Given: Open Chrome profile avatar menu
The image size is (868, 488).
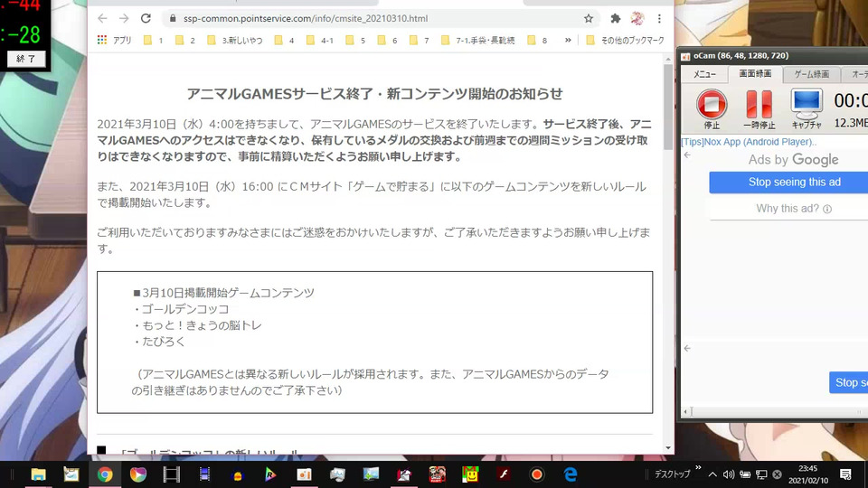Looking at the screenshot, I should (x=637, y=18).
